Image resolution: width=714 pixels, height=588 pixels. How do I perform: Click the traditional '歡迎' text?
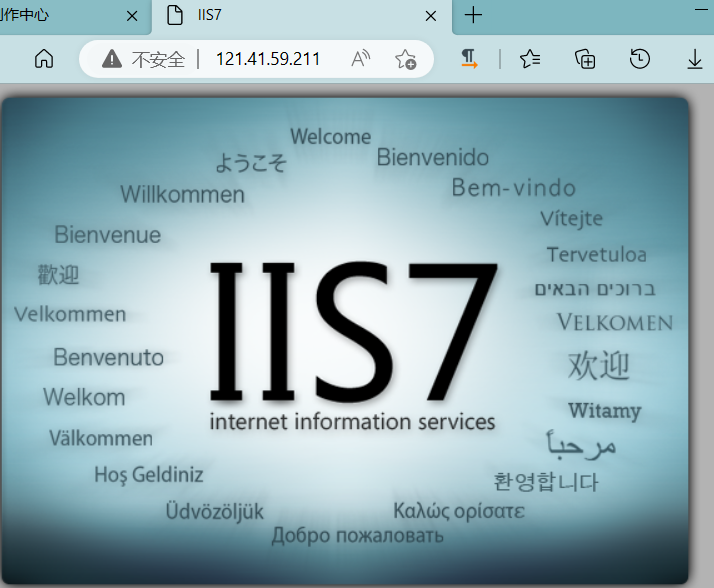(x=58, y=275)
